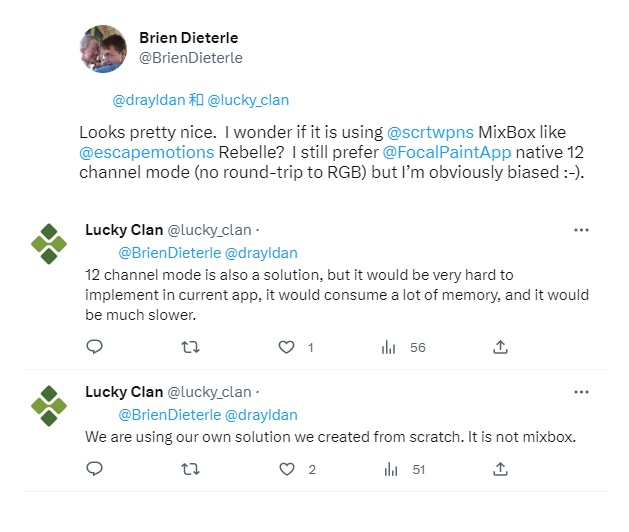Click the @BrienDieterle handle under the name
This screenshot has width=629, height=532.
coord(190,58)
